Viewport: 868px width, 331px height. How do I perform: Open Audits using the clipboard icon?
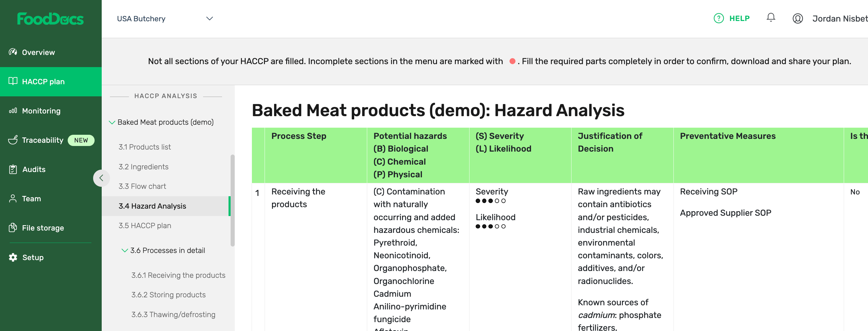tap(12, 169)
